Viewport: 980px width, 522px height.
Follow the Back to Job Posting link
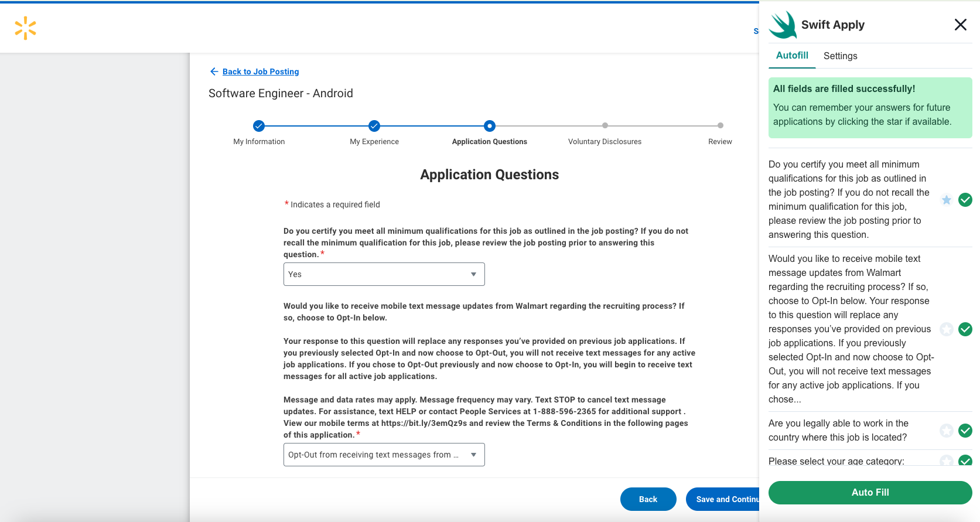tap(261, 71)
